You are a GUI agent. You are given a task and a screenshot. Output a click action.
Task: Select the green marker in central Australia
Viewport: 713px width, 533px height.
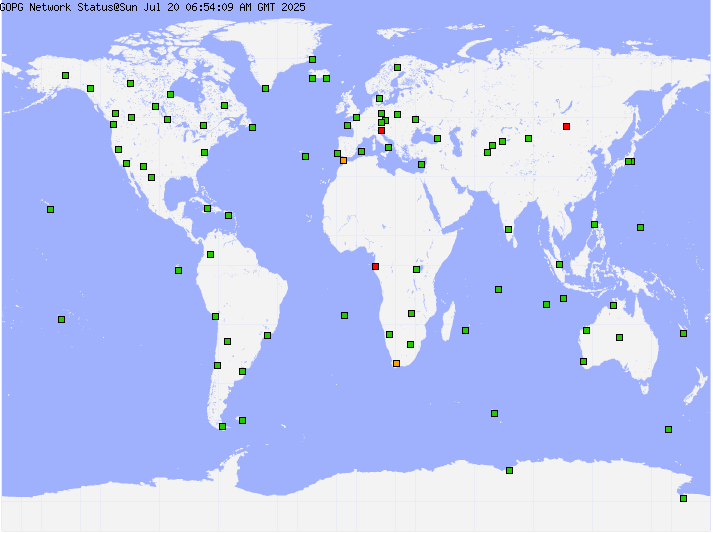tap(619, 337)
